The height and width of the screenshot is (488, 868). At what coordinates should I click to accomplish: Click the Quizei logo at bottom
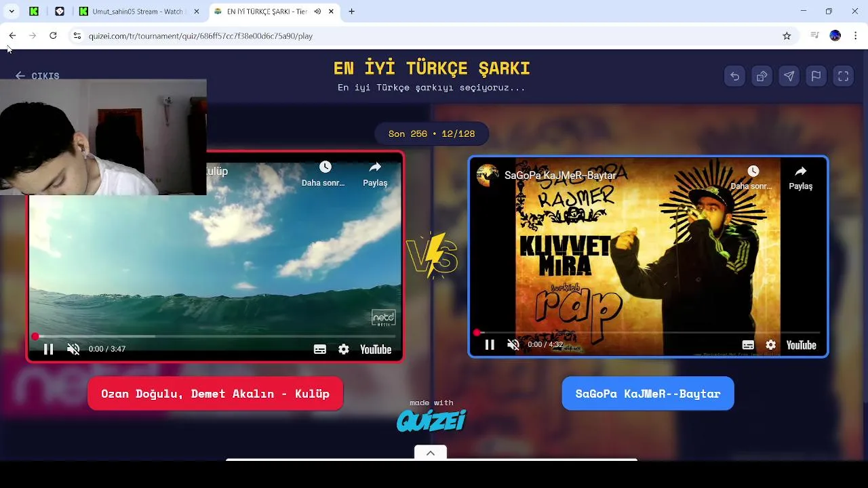[x=431, y=421]
